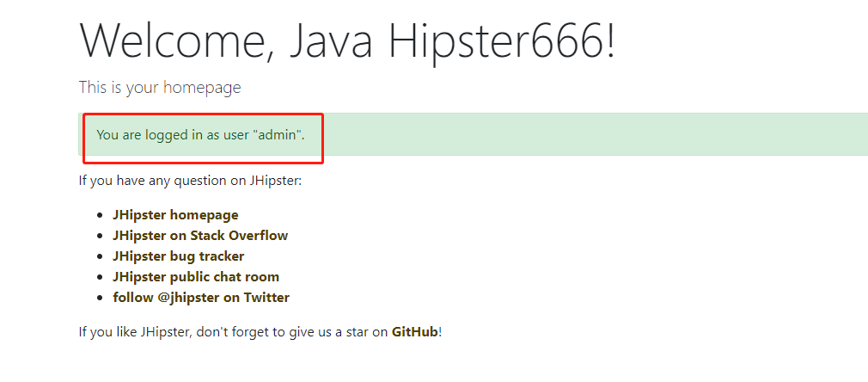The image size is (868, 382).
Task: Visit the JHipster bug tracker link
Action: coord(178,256)
